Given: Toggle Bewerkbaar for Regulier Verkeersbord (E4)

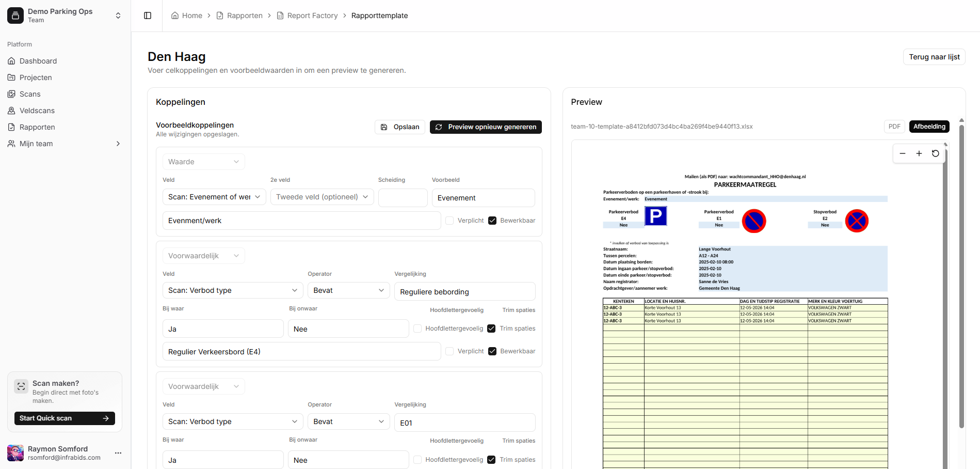Looking at the screenshot, I should 492,351.
